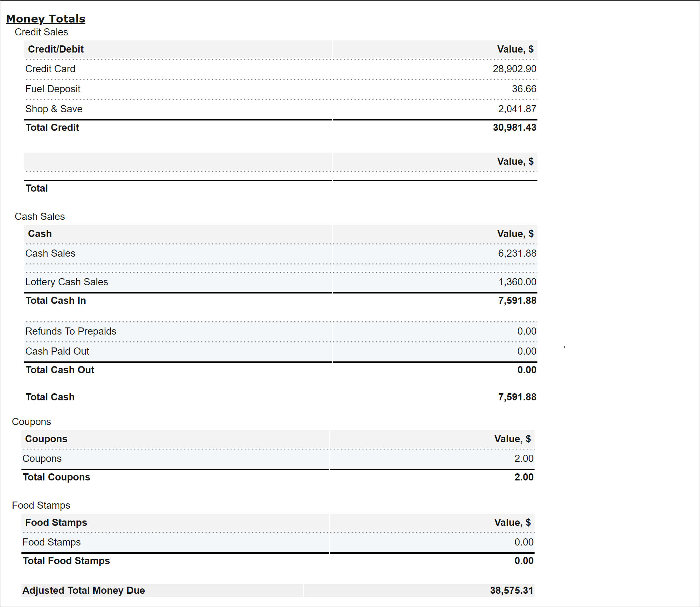Select the Credit Card row label

pos(50,69)
